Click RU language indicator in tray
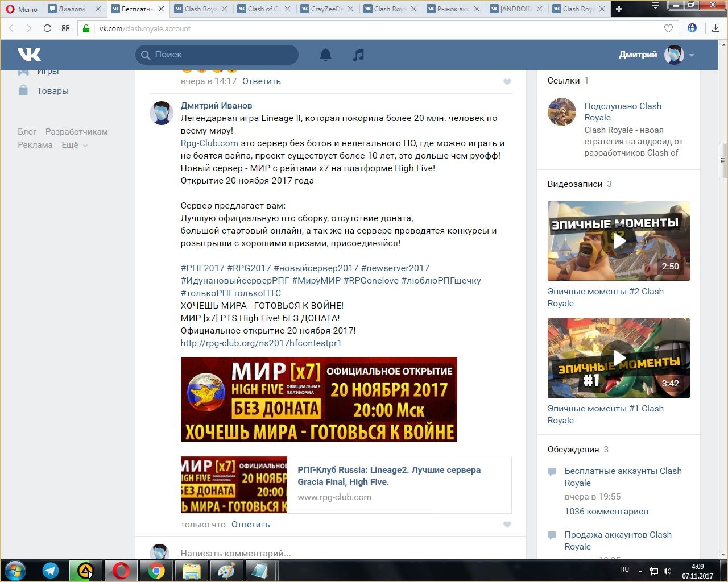The width and height of the screenshot is (728, 582). tap(624, 569)
